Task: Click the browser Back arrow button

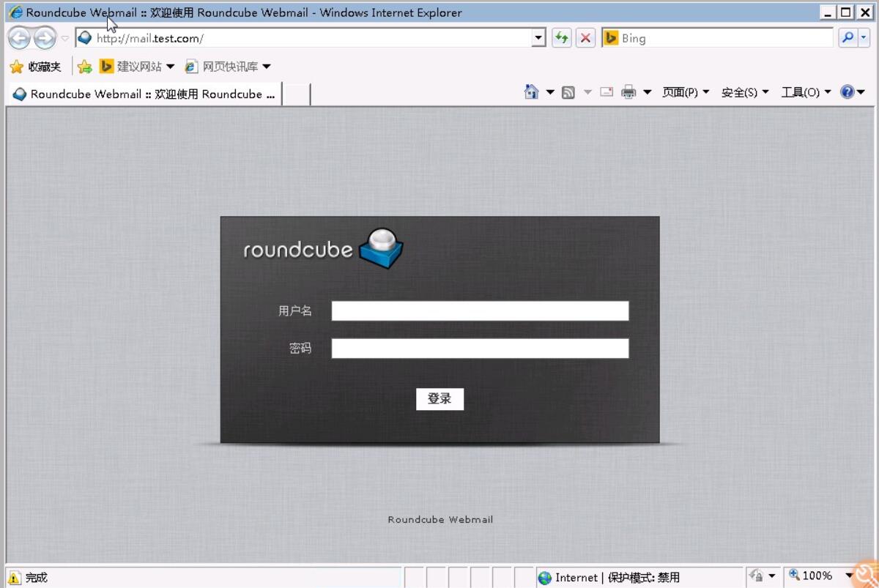Action: pyautogui.click(x=19, y=38)
